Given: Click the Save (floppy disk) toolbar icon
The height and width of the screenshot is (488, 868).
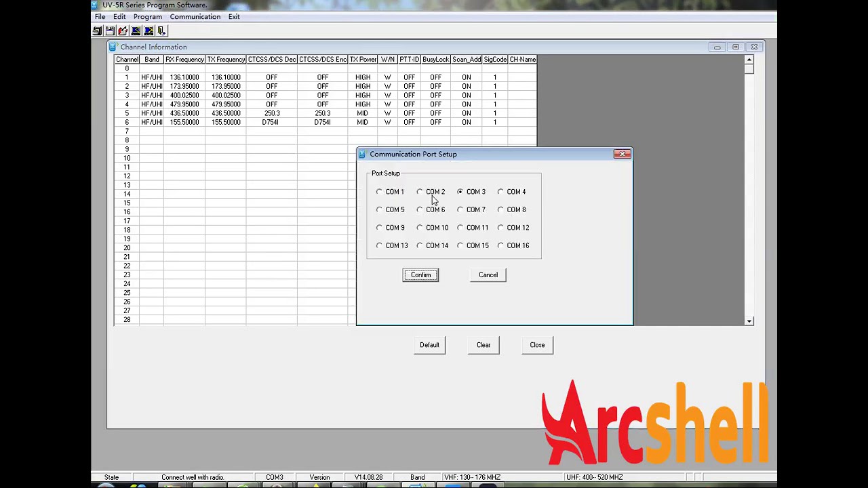Looking at the screenshot, I should tap(110, 30).
